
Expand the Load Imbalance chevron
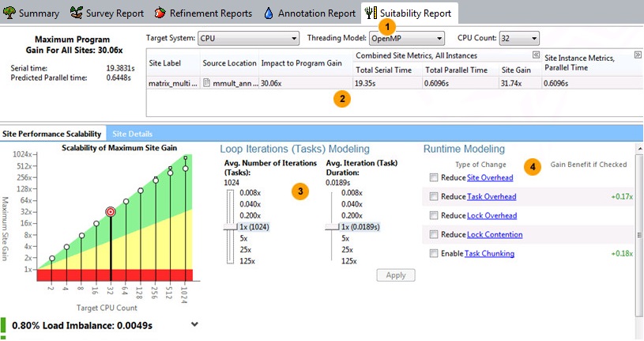[194, 324]
